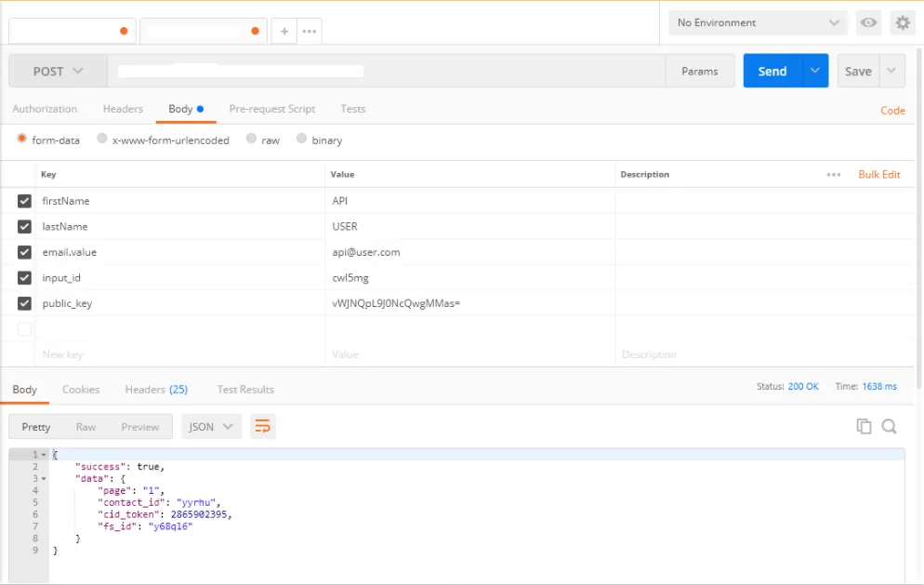Image resolution: width=924 pixels, height=585 pixels.
Task: Click the cwl5mg value cell
Action: 469,278
